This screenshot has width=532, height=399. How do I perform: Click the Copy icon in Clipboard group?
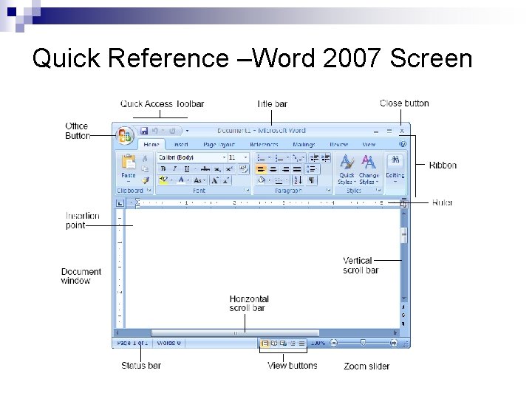145,169
